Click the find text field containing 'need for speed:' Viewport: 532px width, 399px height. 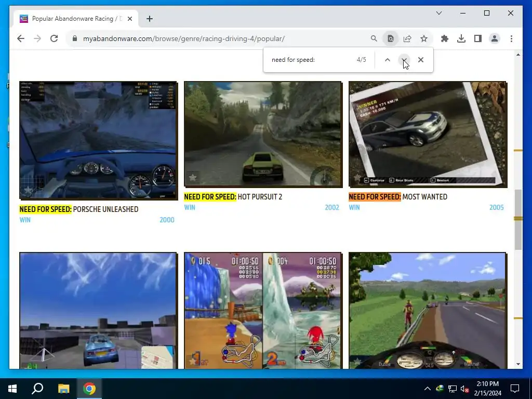coord(311,60)
